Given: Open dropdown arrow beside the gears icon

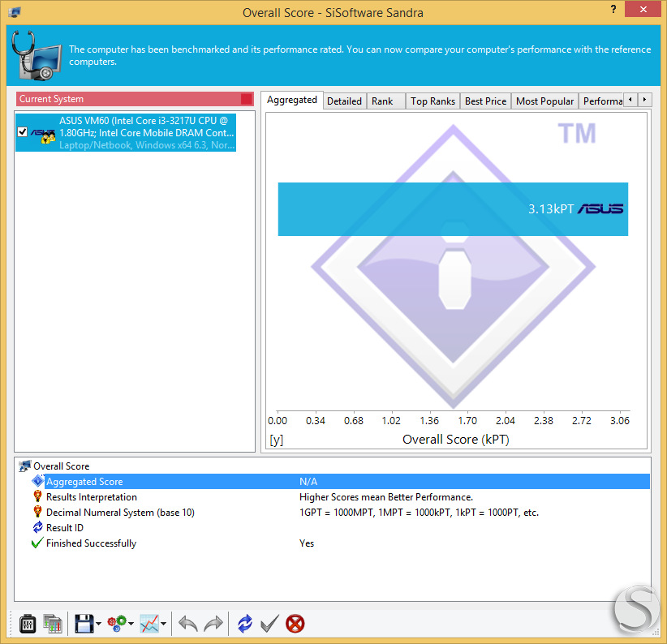Looking at the screenshot, I should coord(131,624).
